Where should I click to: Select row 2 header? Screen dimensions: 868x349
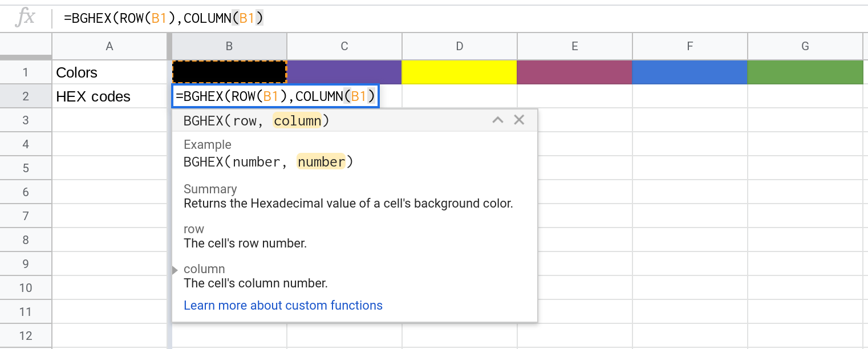click(x=26, y=96)
